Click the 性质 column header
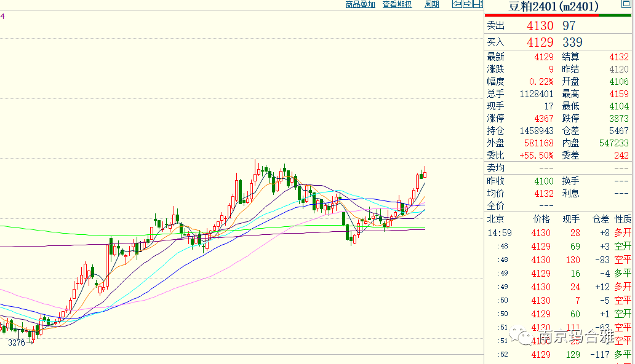The height and width of the screenshot is (364, 635). point(623,220)
